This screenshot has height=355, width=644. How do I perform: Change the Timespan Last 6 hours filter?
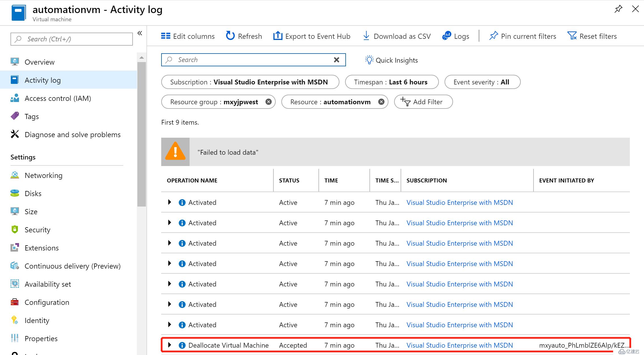coord(392,82)
